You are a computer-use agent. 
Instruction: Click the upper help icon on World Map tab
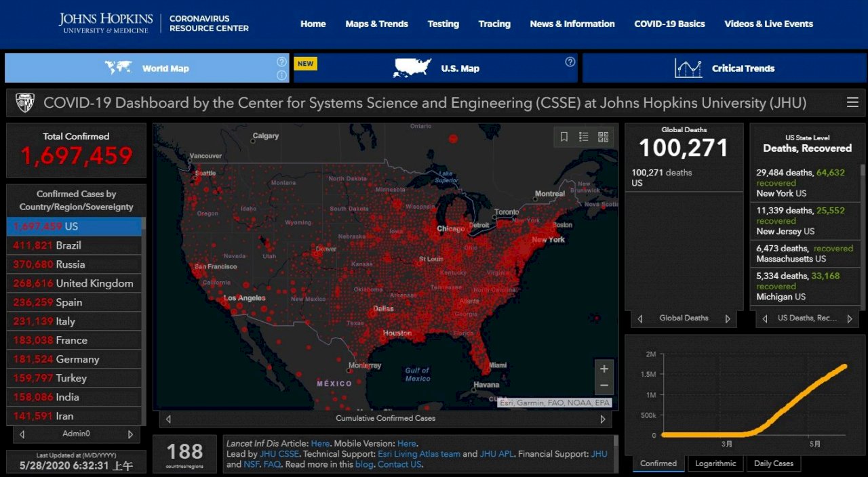281,62
